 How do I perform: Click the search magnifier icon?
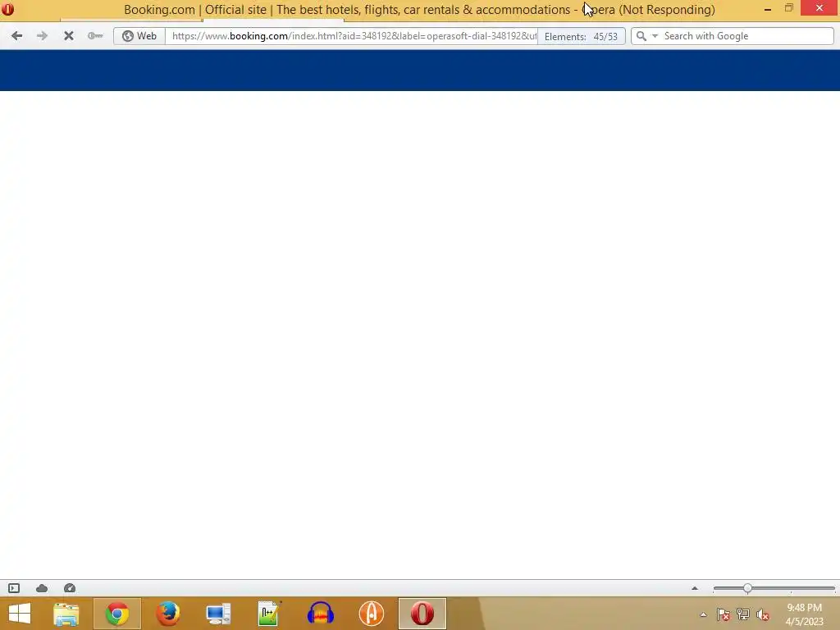pos(641,36)
